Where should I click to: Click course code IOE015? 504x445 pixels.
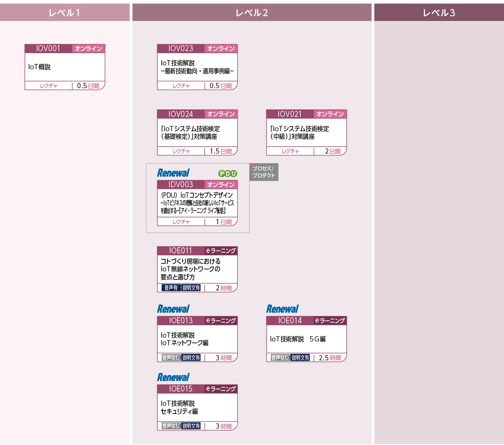181,389
